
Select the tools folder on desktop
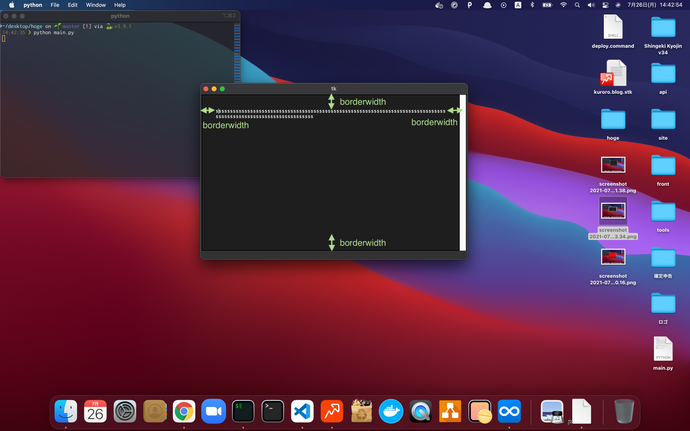663,216
